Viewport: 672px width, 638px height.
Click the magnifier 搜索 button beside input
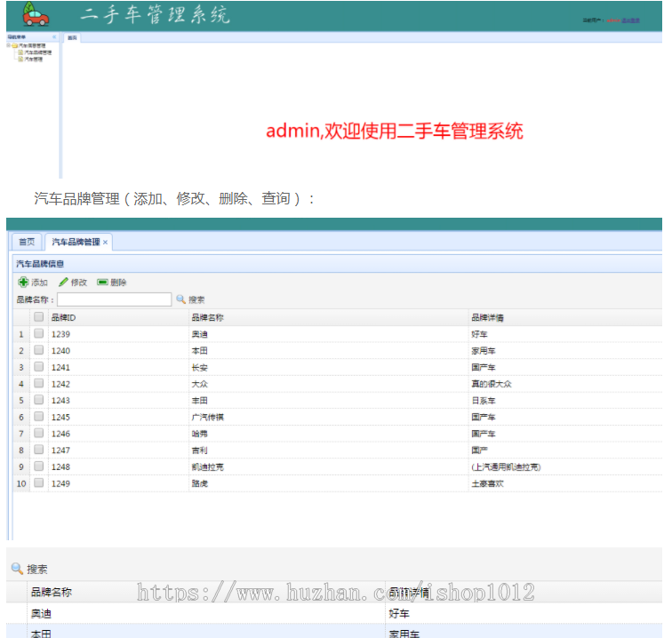click(x=191, y=299)
